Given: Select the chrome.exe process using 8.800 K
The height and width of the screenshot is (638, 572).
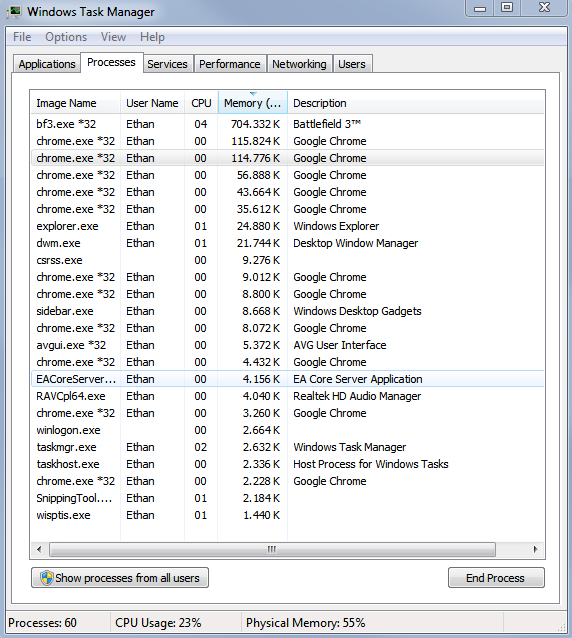Looking at the screenshot, I should (x=287, y=294).
